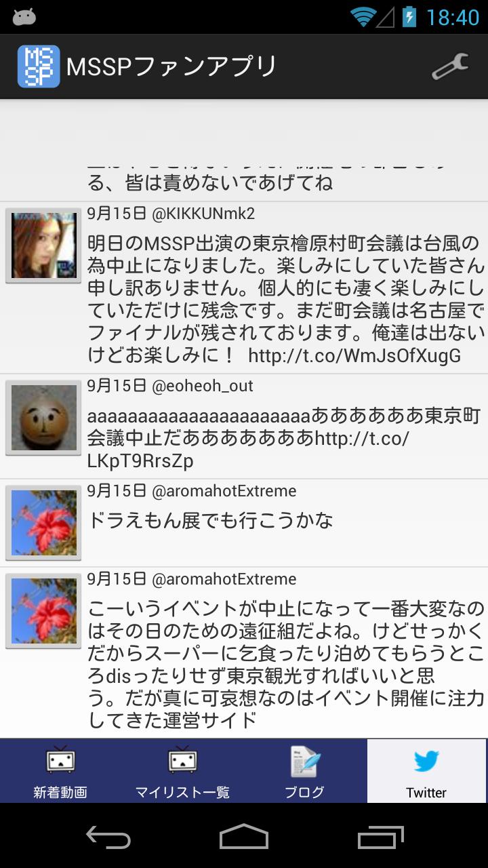The width and height of the screenshot is (488, 868).
Task: Open the t.co/LKpT9RrsZp link in eoheoh_out tweet
Action: coord(248,450)
